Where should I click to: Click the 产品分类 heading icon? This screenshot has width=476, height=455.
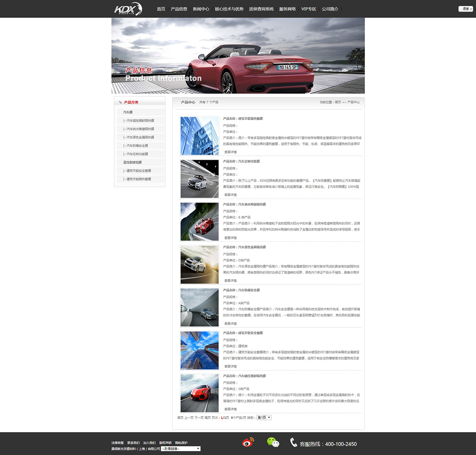click(120, 102)
